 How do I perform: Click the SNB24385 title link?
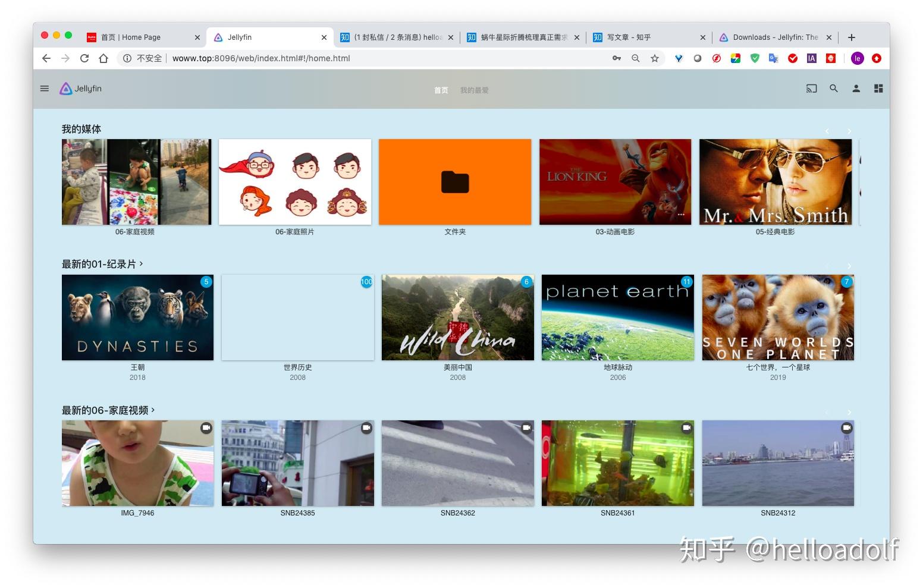coord(298,513)
